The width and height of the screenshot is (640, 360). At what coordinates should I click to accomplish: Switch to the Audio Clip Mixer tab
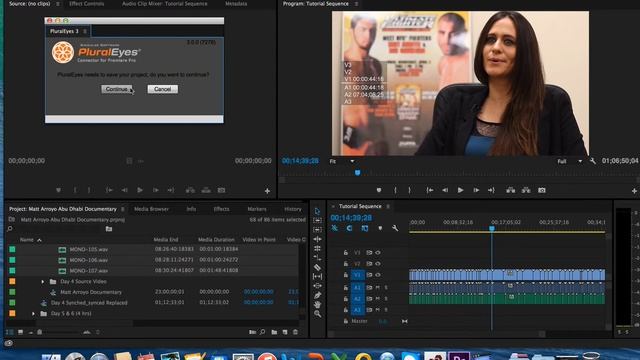164,4
